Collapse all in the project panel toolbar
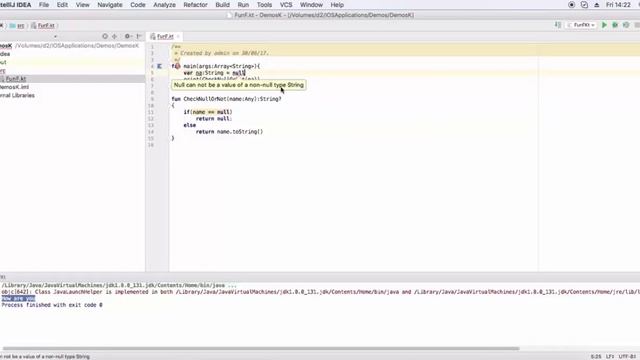 pos(115,36)
